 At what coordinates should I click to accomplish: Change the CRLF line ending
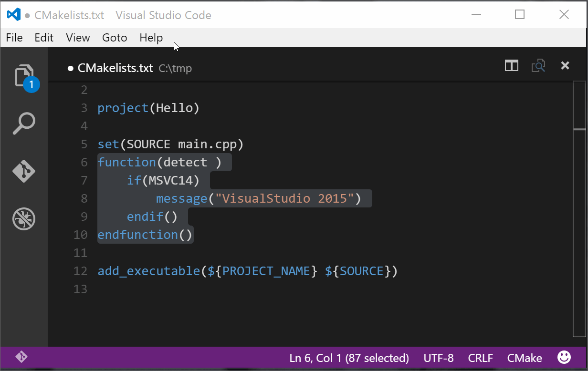[481, 358]
